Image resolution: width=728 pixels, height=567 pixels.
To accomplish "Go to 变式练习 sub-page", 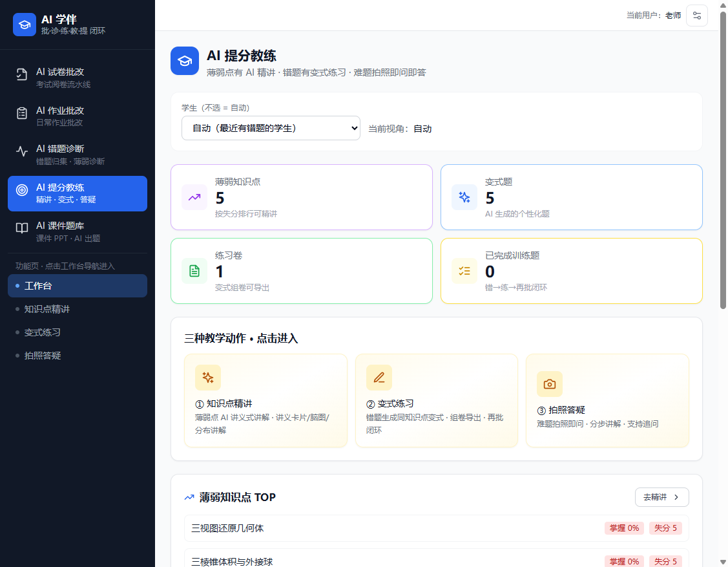I will 78,332.
